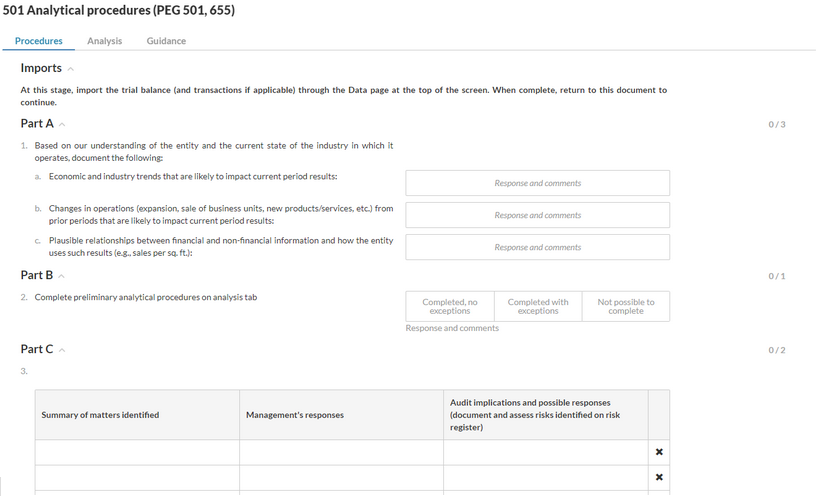Mark procedure as Completed, no exceptions
This screenshot has width=827, height=496.
(x=449, y=307)
